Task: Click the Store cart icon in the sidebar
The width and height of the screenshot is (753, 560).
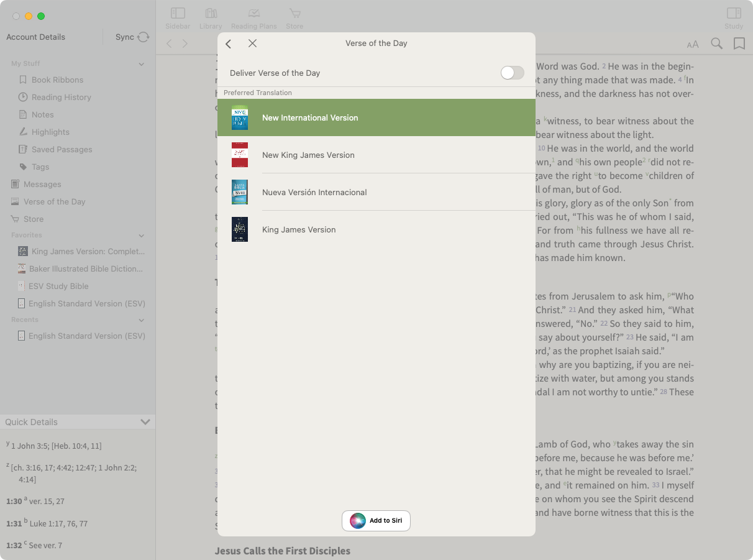Action: click(x=15, y=219)
